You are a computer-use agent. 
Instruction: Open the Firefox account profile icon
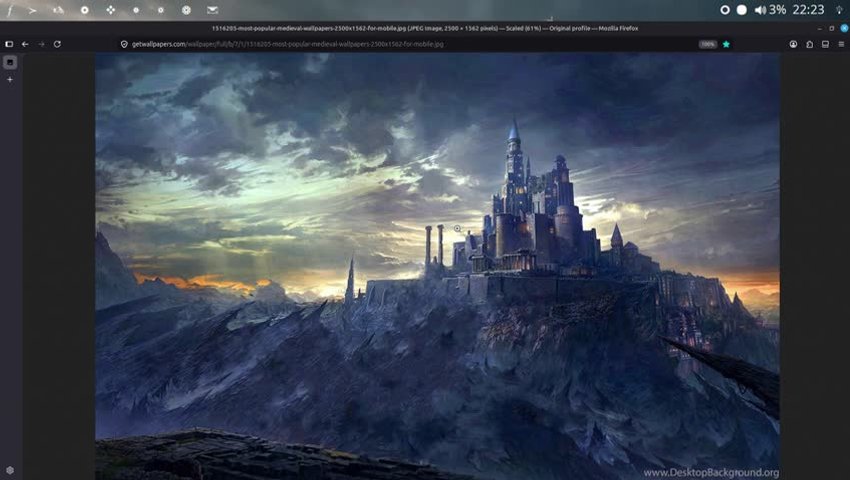point(793,44)
